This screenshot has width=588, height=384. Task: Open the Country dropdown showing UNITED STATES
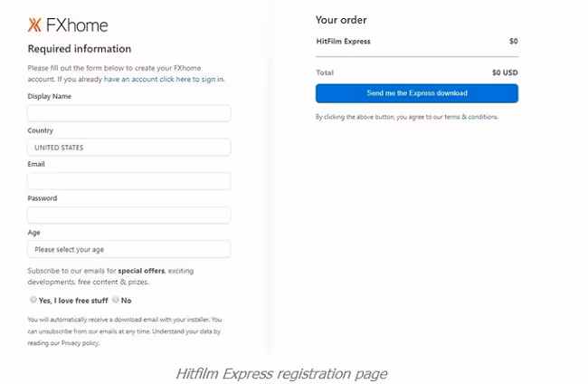(x=128, y=147)
